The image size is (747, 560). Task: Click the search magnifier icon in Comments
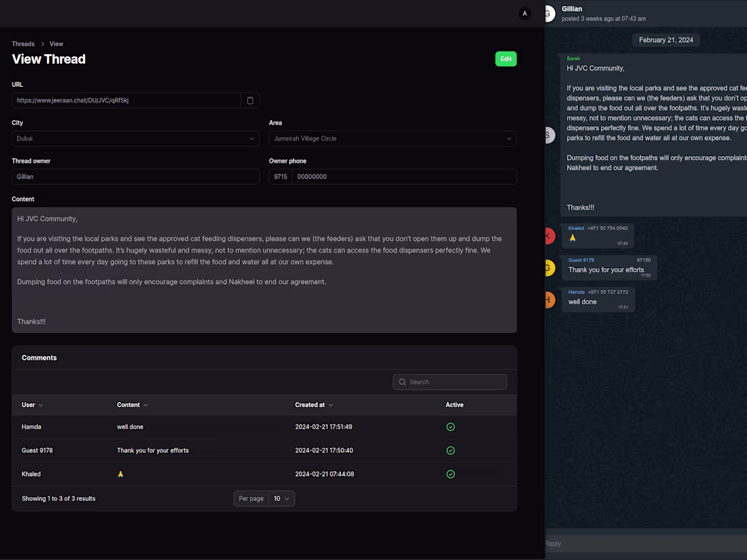[x=403, y=382]
